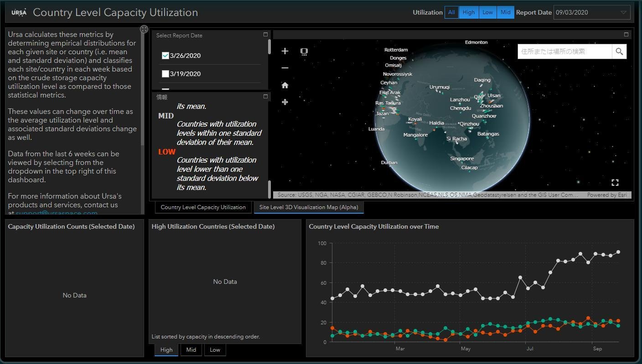Click the Urumuqi label on globe
The image size is (642, 364).
pos(440,87)
